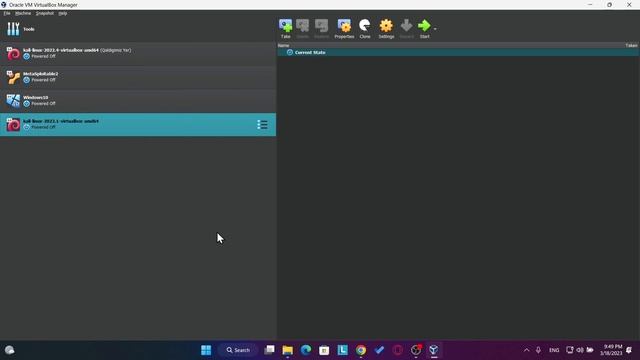Open snapshot Properties in the toolbar
The width and height of the screenshot is (640, 360).
point(344,29)
